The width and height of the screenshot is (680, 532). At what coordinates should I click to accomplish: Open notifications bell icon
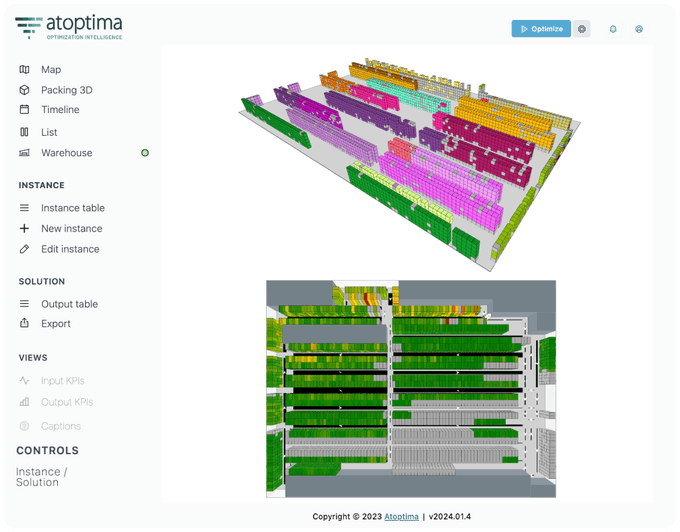[x=613, y=29]
